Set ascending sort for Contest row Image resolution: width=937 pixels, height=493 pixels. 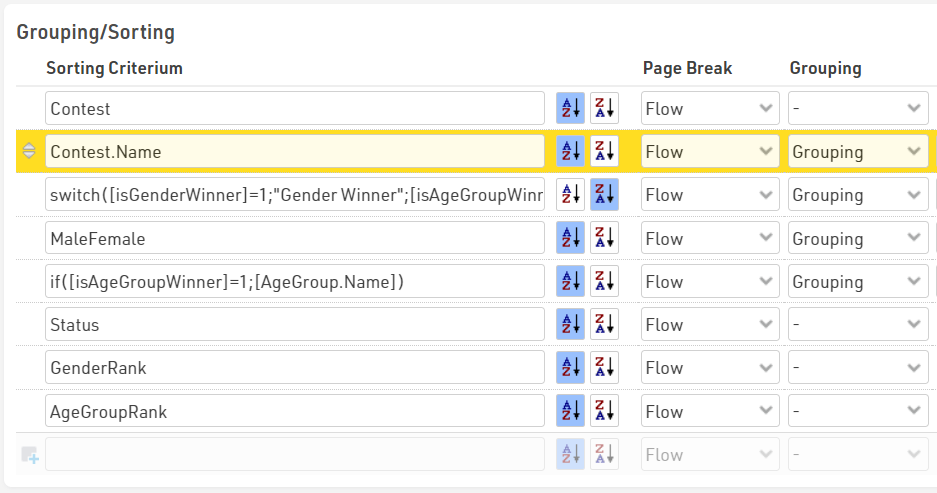tap(570, 108)
